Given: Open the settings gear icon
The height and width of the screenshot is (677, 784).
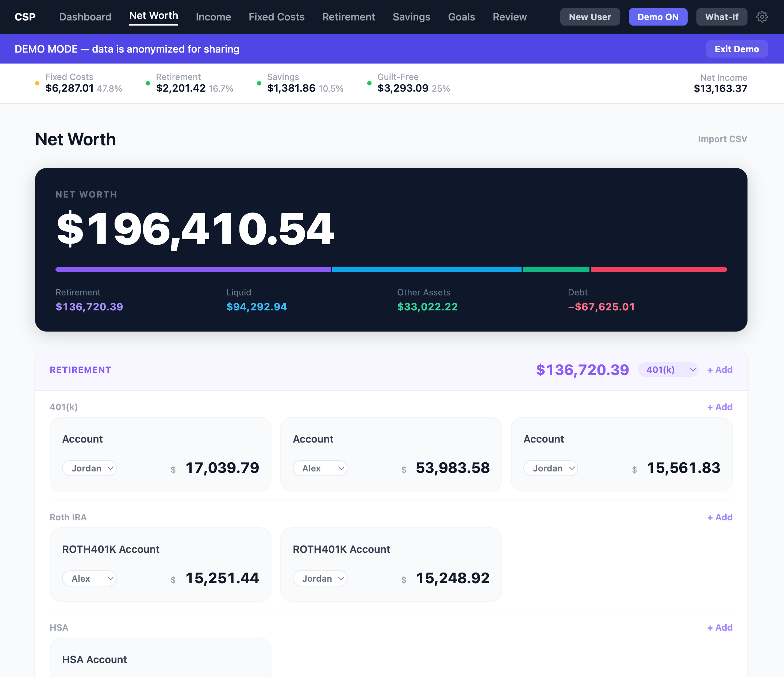Looking at the screenshot, I should tap(762, 17).
